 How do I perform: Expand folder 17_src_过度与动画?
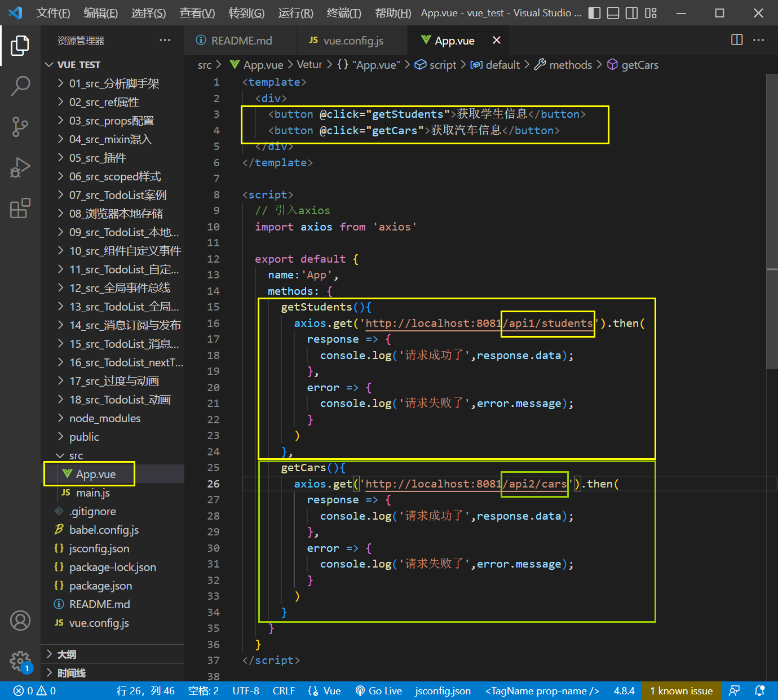113,381
